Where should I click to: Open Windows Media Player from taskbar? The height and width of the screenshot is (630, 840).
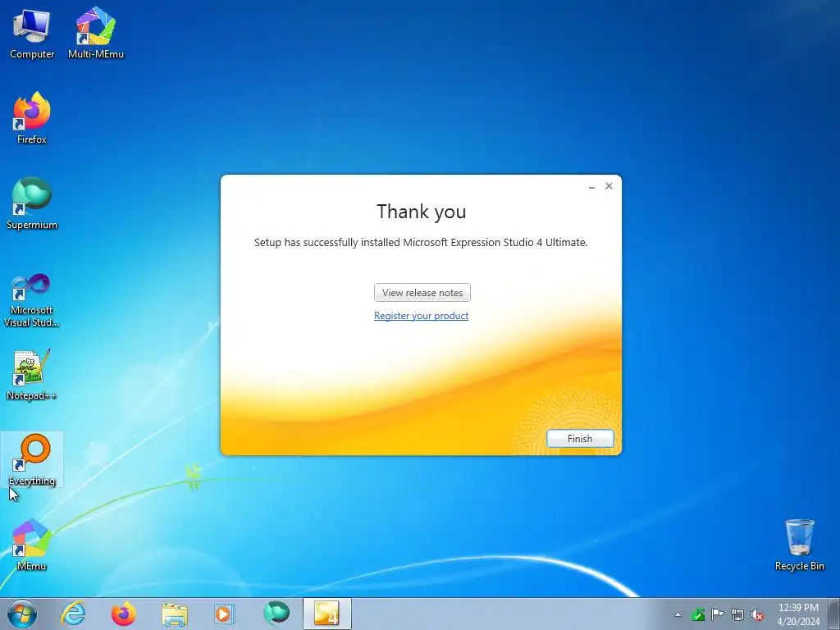225,614
